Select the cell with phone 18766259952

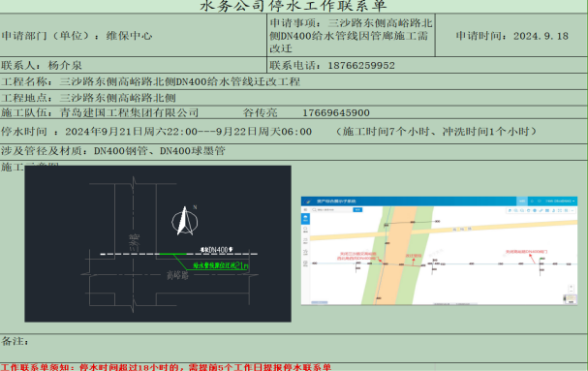(427, 65)
